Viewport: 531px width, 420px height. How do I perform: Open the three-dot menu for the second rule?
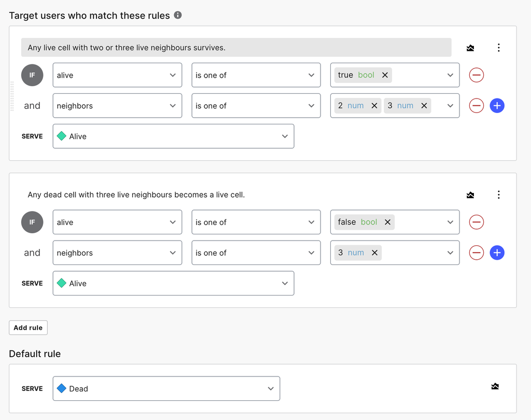(498, 195)
